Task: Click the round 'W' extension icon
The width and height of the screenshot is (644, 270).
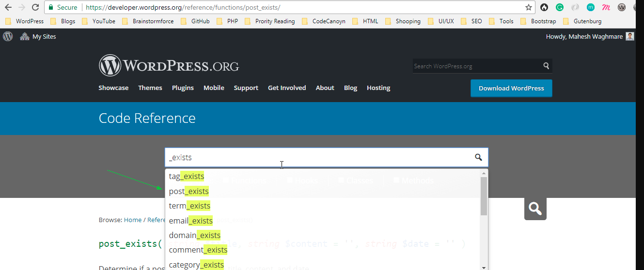Action: pos(622,7)
